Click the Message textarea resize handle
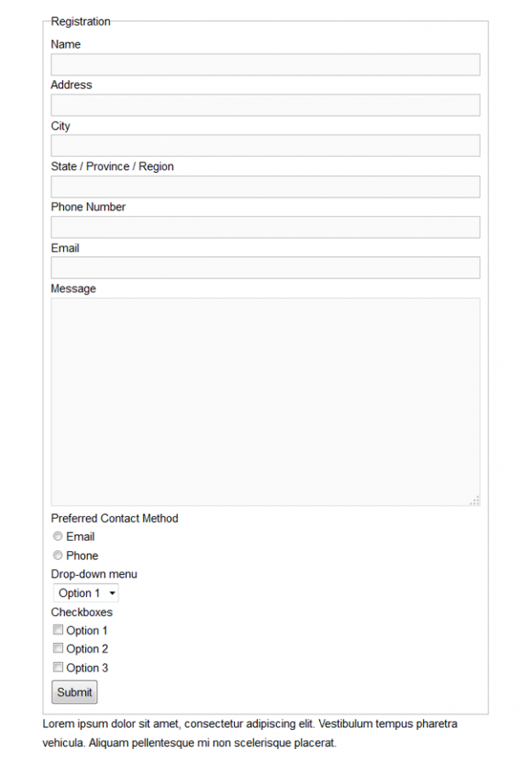This screenshot has width=532, height=770. pyautogui.click(x=475, y=501)
